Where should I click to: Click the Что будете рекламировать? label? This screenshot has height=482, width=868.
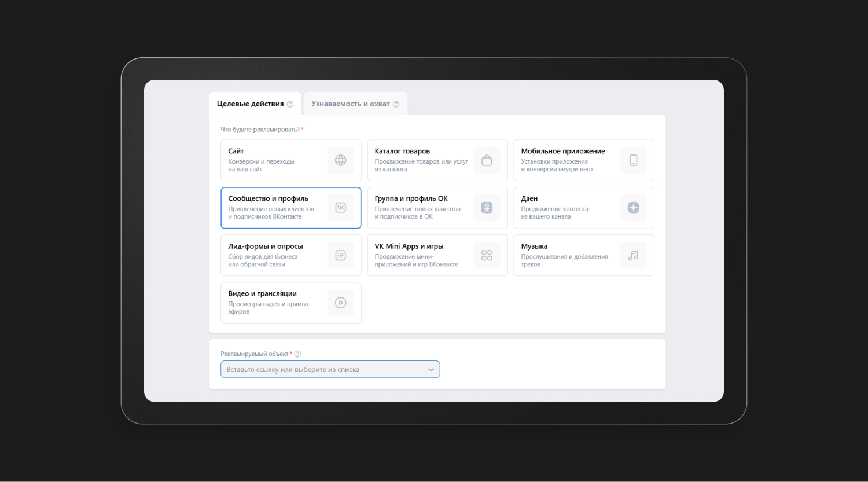tap(260, 130)
